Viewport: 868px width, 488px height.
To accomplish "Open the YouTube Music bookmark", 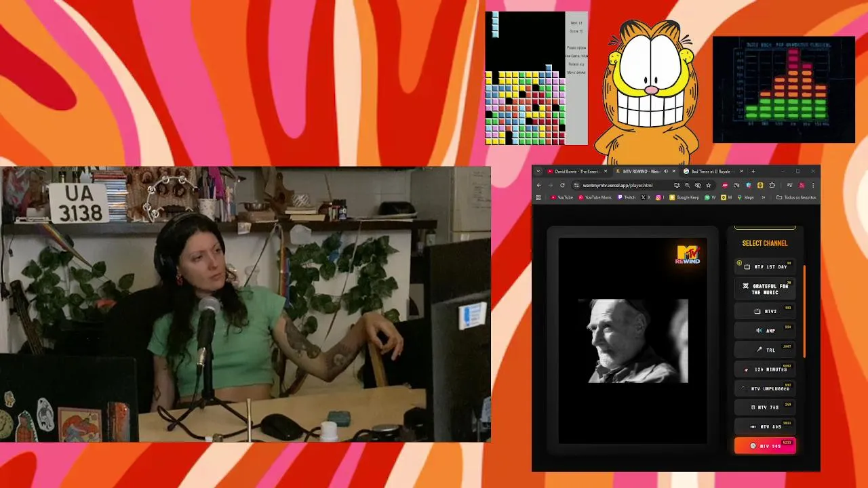I will tap(595, 197).
